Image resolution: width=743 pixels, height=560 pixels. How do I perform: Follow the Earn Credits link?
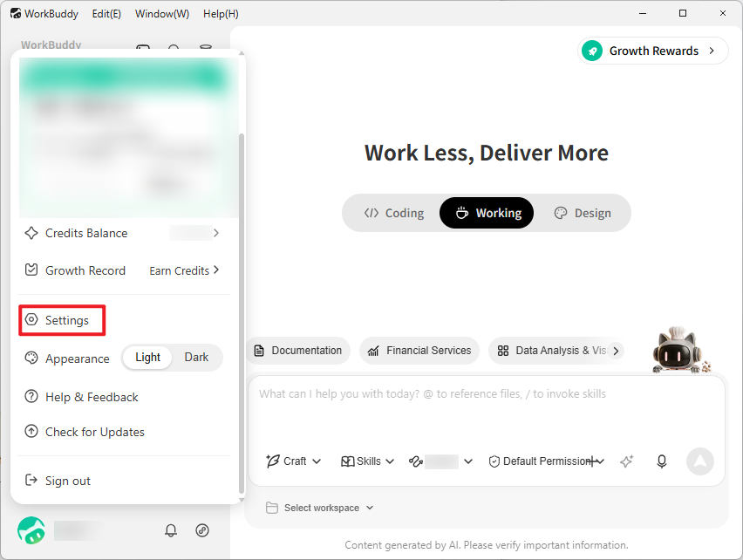[x=184, y=270]
